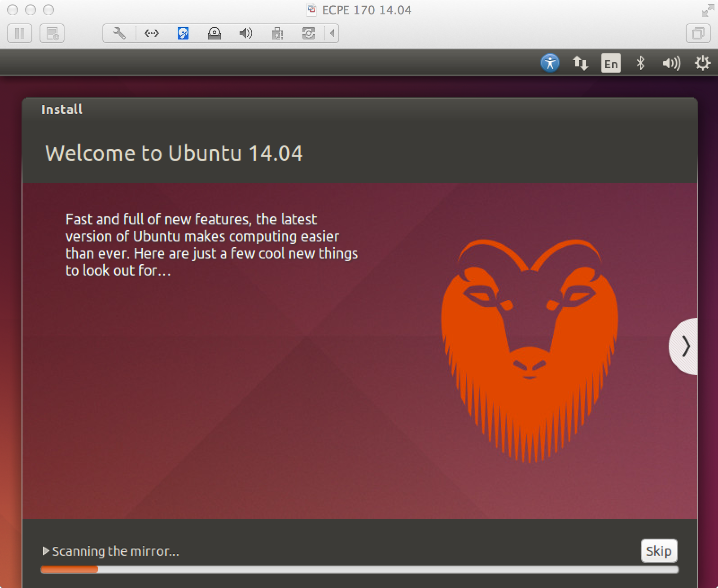The image size is (718, 588).
Task: Click the network adapter icon in the VM toolbar
Action: point(151,33)
